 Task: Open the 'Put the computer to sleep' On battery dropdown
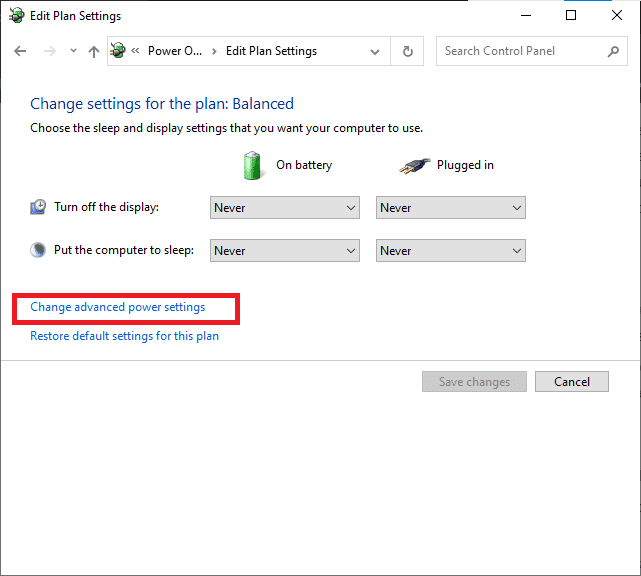click(285, 251)
